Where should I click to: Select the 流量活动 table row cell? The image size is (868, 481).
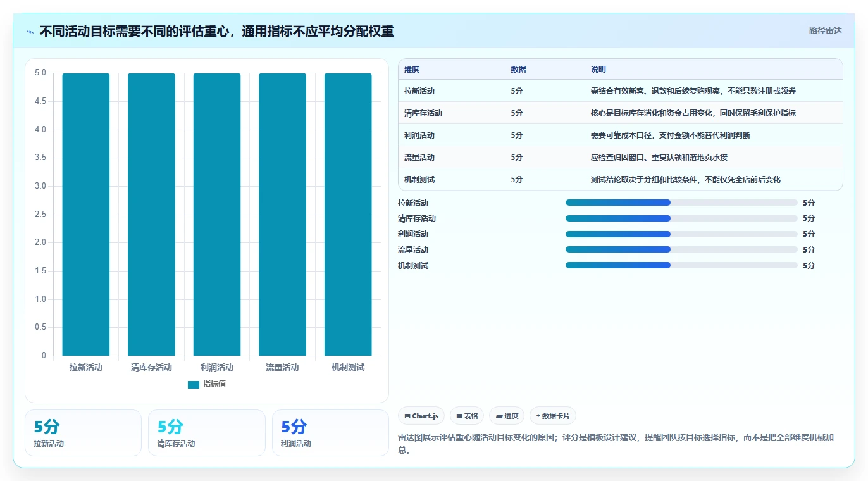pos(419,158)
